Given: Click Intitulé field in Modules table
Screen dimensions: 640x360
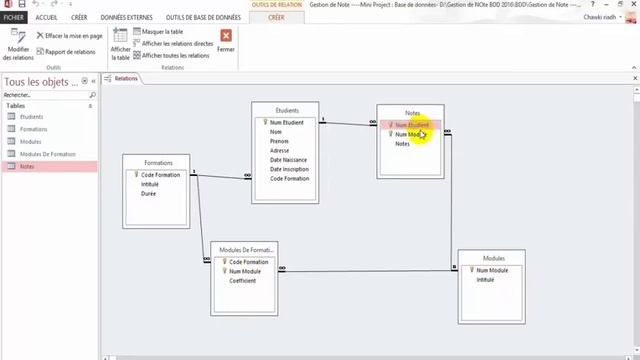Looking at the screenshot, I should click(485, 280).
